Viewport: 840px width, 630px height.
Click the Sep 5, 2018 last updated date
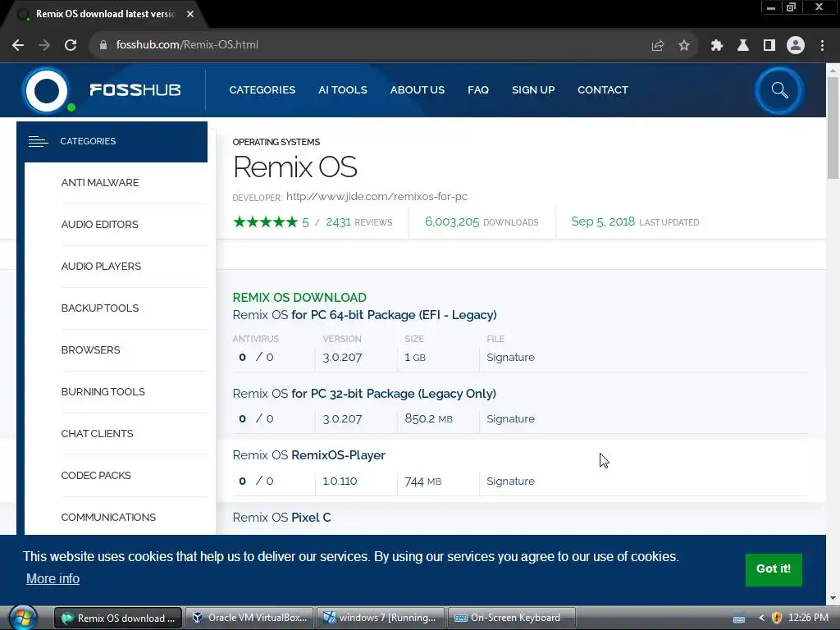click(x=635, y=221)
